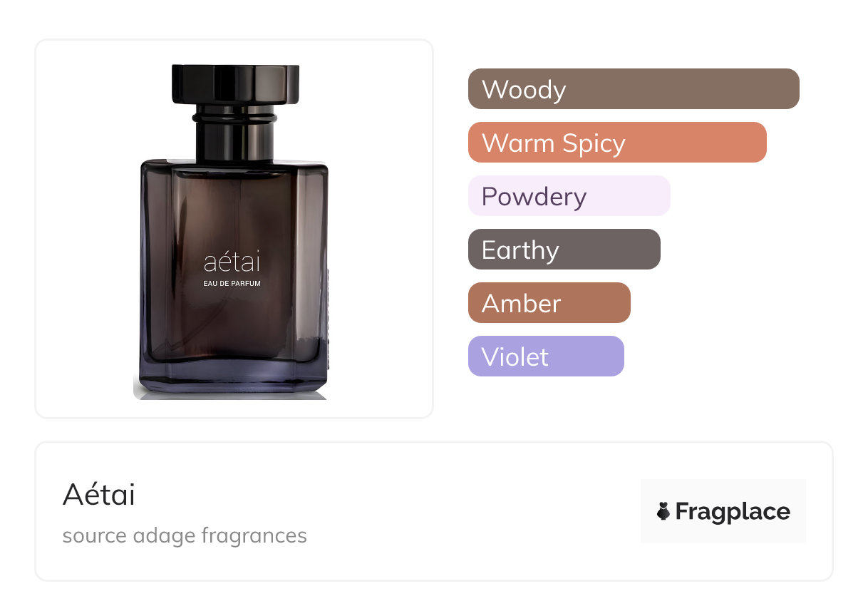Screen dimensions: 868x616
Task: Click the Warm Spicy text label
Action: [x=554, y=143]
